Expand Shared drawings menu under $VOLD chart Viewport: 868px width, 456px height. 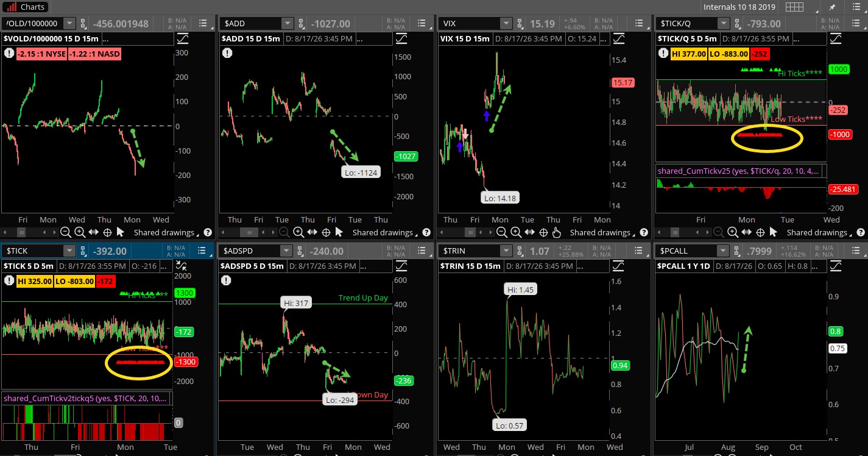(167, 232)
